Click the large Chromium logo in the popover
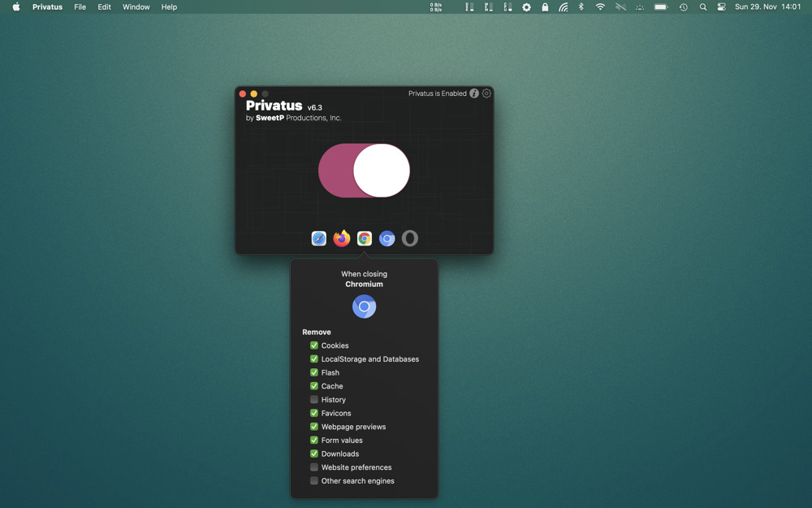 tap(364, 306)
